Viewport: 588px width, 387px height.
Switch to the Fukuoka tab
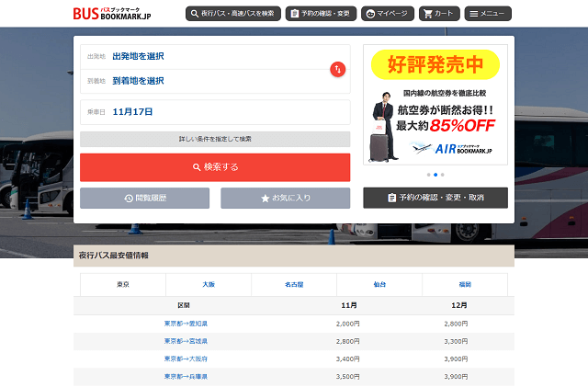[464, 285]
